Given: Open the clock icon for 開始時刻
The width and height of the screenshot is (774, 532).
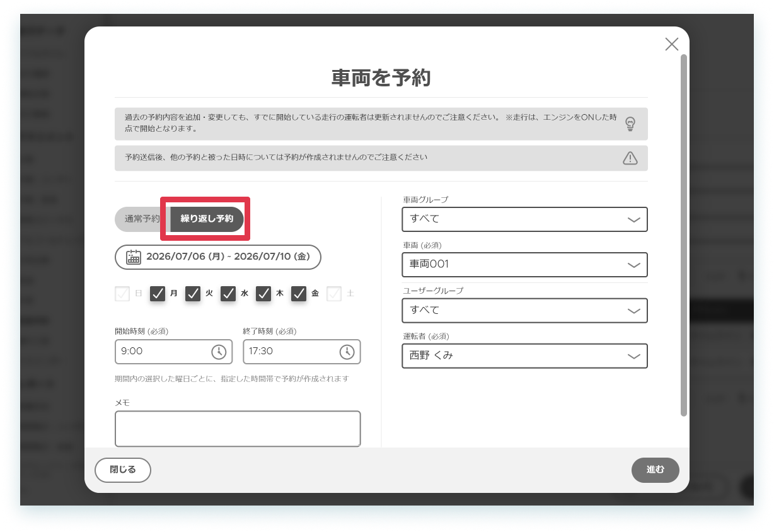Looking at the screenshot, I should click(x=218, y=352).
